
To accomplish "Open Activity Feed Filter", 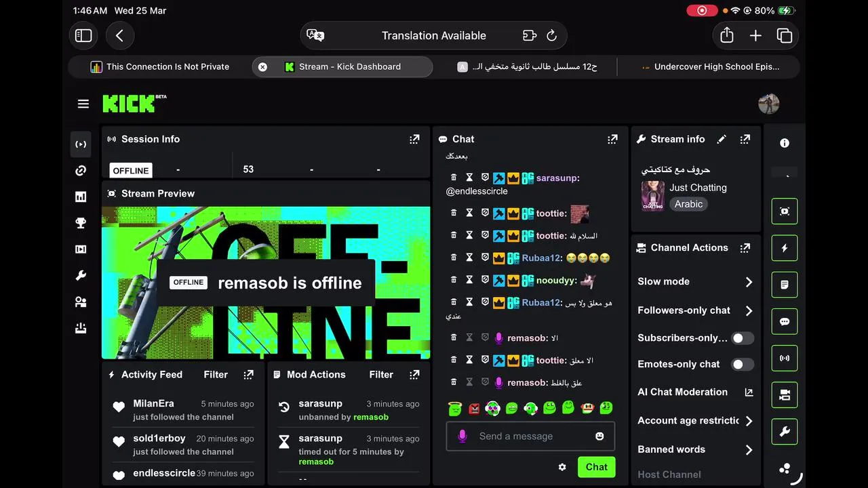I will point(216,374).
